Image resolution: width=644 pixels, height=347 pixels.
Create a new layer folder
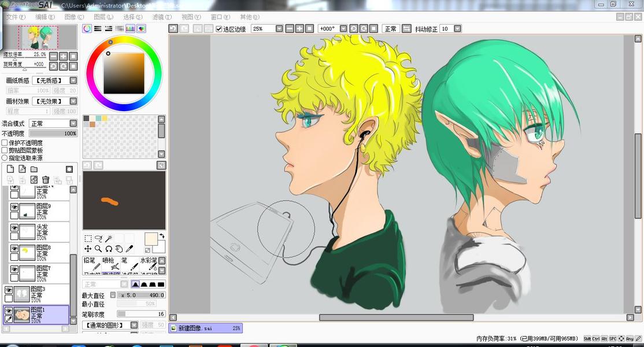(x=34, y=169)
